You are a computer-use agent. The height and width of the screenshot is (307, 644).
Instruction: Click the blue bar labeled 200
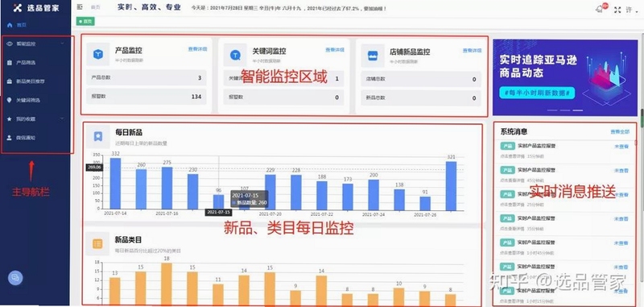[x=374, y=195]
